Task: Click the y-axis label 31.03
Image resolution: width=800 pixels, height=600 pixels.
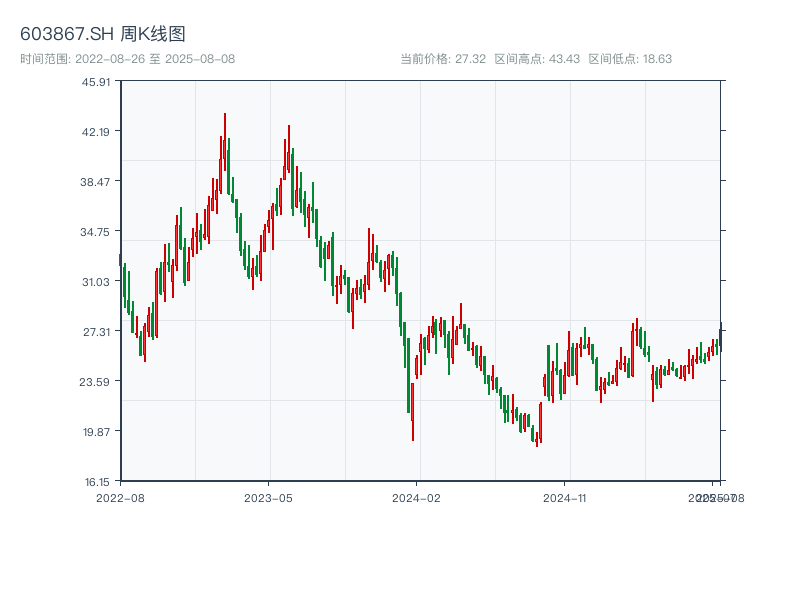Action: [96, 282]
